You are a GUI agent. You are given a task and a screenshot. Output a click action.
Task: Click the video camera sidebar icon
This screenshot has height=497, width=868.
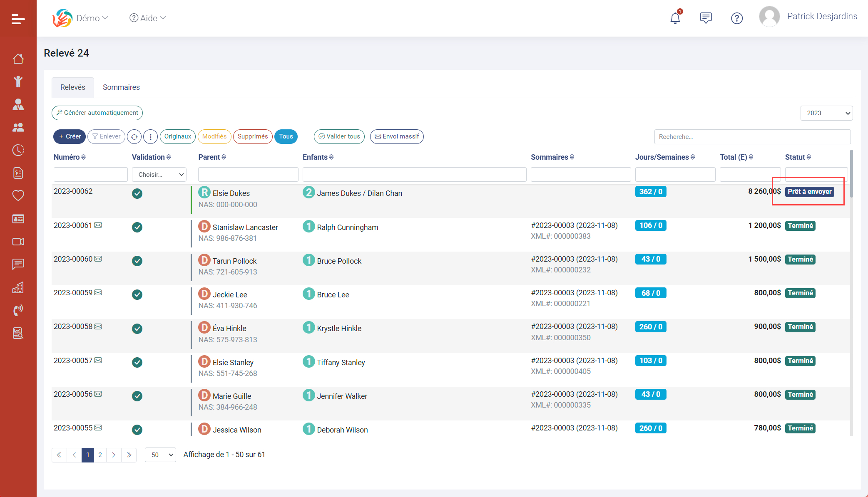pyautogui.click(x=18, y=242)
